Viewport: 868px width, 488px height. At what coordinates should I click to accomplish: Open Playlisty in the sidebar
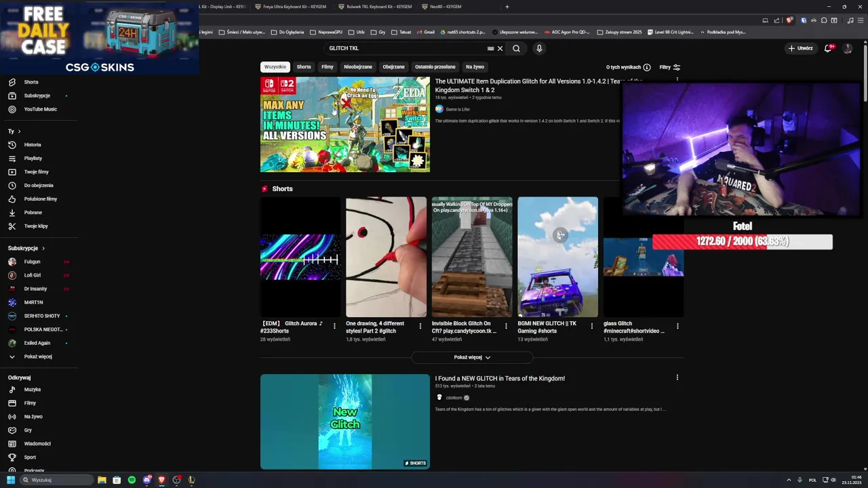[33, 158]
